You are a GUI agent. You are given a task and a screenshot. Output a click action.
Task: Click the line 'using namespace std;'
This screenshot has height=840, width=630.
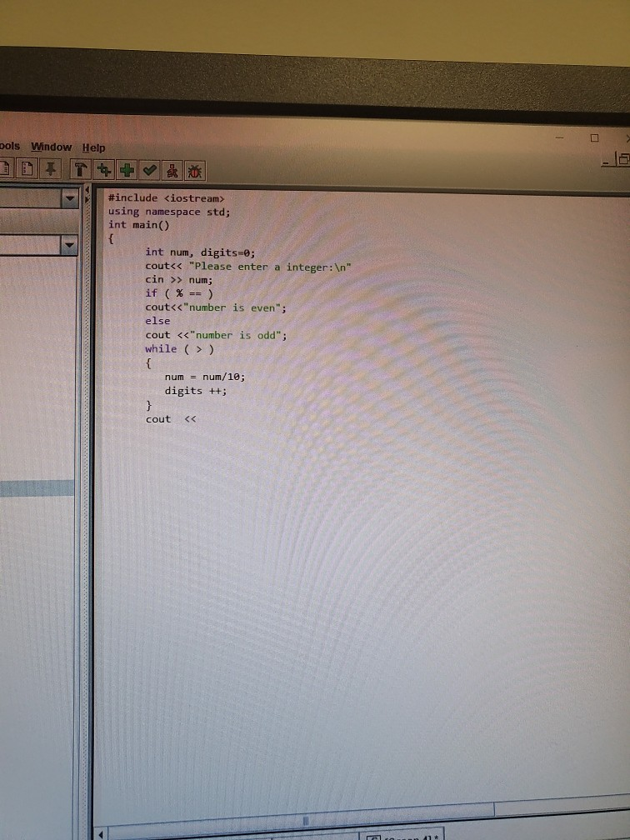(169, 212)
